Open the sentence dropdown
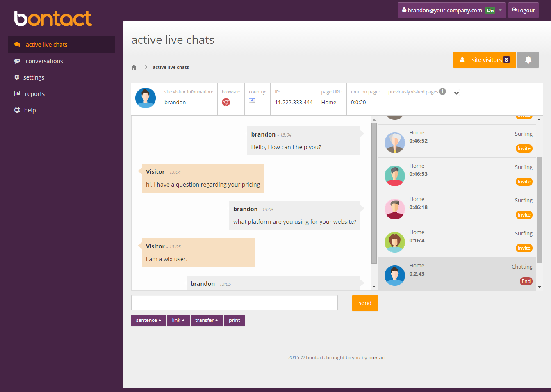 tap(149, 320)
